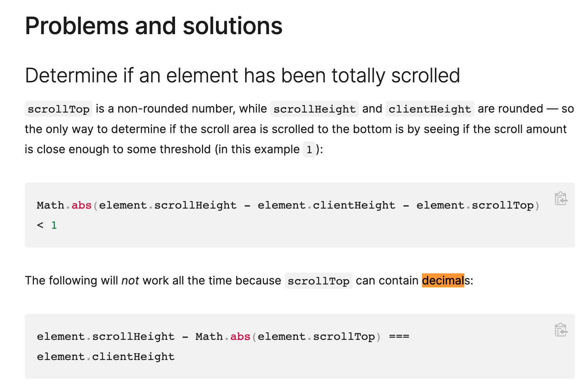
Task: Click the inline clientHeight code term
Action: (430, 109)
